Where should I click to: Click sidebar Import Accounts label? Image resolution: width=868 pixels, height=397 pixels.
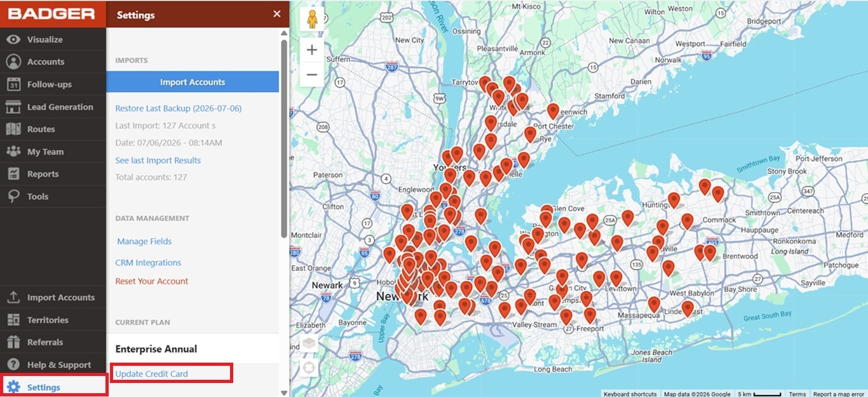tap(61, 297)
